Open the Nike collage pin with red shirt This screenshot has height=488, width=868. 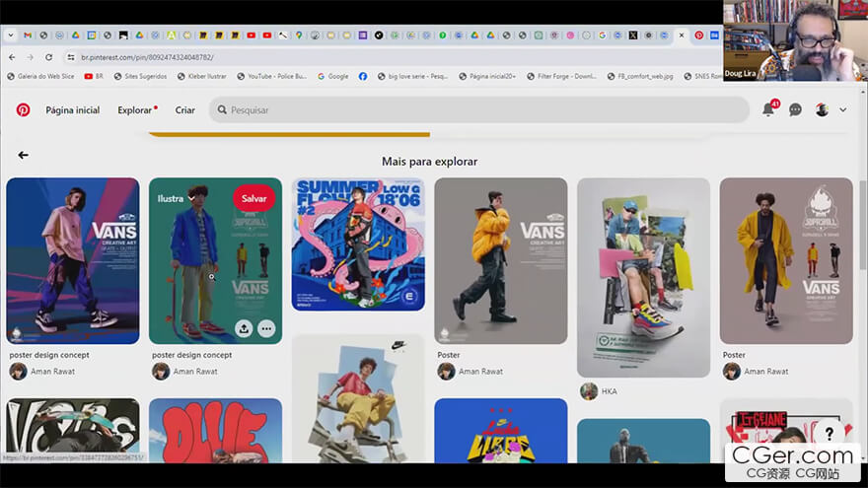pos(358,398)
